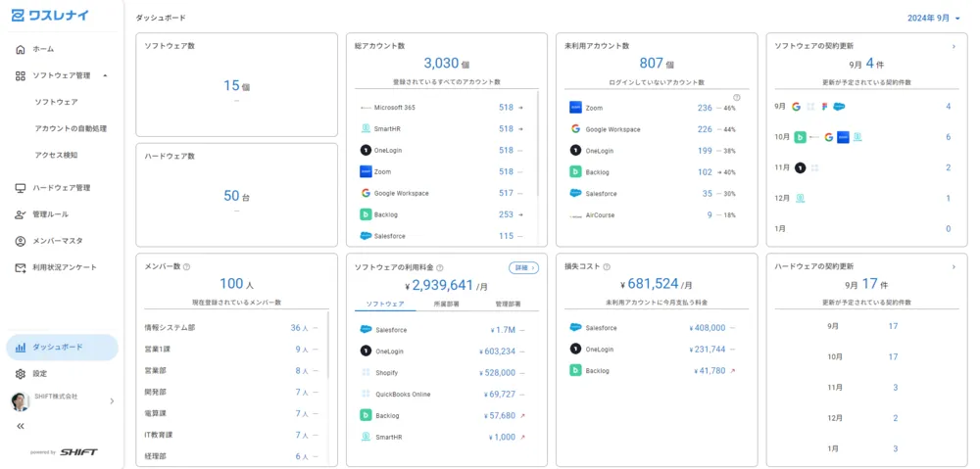Click help icon next to ソフトウェアの利用料金
Viewport: 980px width, 469px height.
[x=440, y=267]
